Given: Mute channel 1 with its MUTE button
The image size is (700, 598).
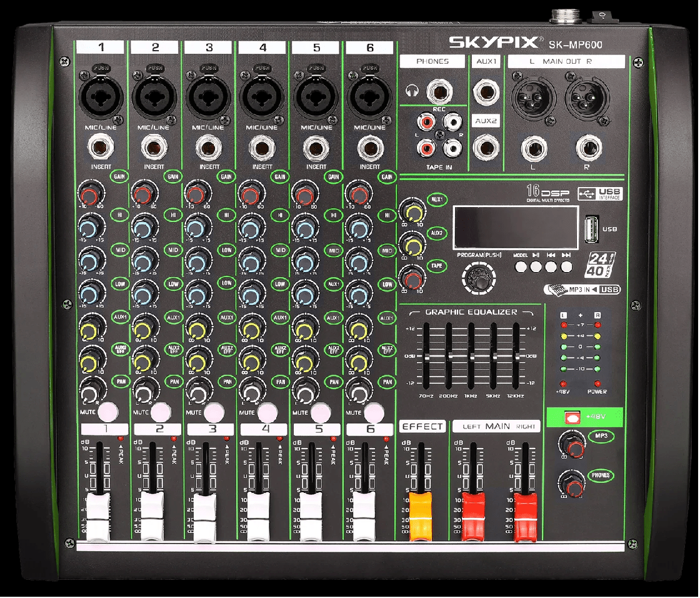Looking at the screenshot, I should (x=107, y=411).
